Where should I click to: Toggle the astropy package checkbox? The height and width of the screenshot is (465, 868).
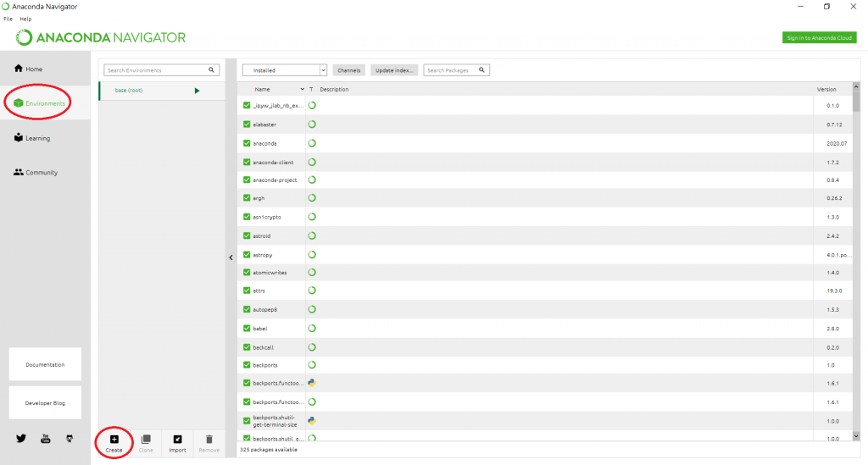click(x=247, y=255)
